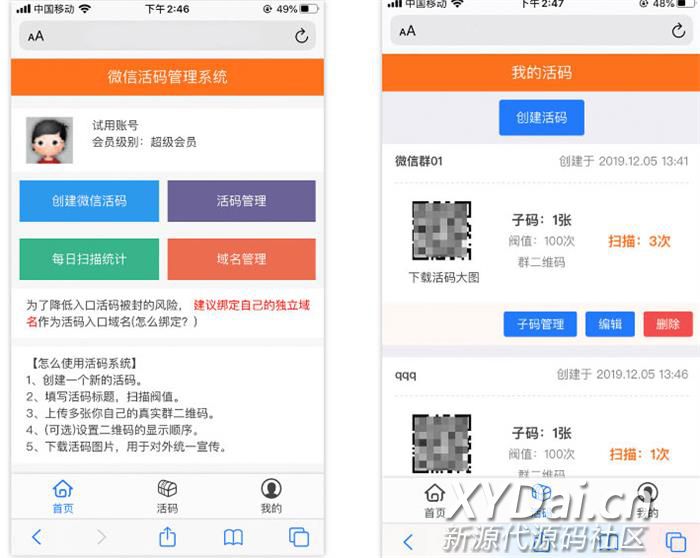Reload page in left phone's address bar
Image resolution: width=700 pixels, height=558 pixels.
tap(301, 36)
